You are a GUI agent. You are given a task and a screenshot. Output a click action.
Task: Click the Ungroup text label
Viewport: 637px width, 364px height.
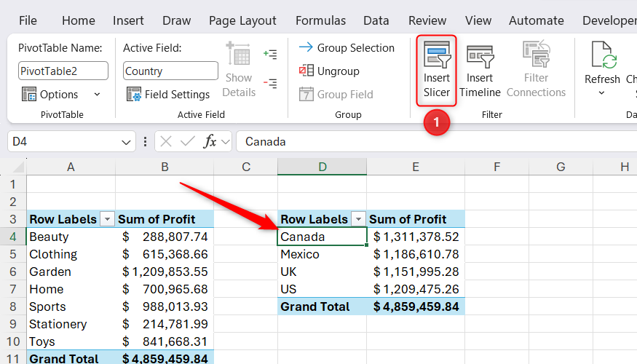339,71
